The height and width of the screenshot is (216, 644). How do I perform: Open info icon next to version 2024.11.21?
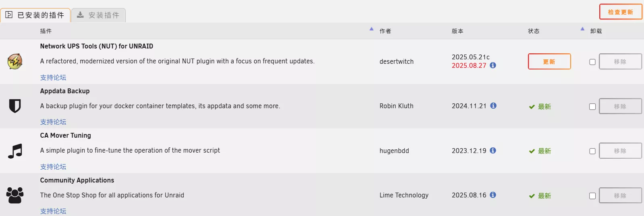click(x=493, y=106)
